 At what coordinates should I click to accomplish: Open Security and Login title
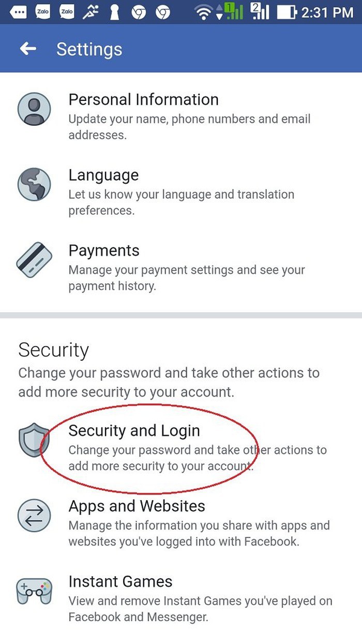tap(134, 431)
